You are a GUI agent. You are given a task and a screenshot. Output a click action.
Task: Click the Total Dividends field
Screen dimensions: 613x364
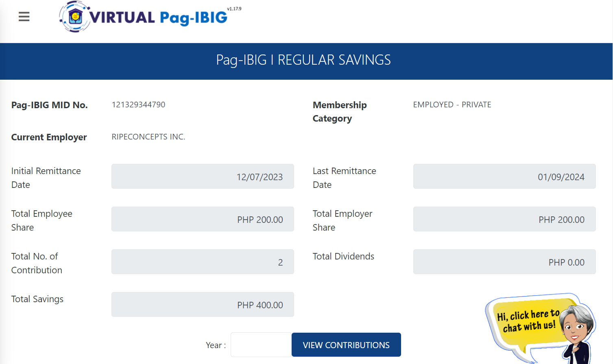[x=504, y=262]
